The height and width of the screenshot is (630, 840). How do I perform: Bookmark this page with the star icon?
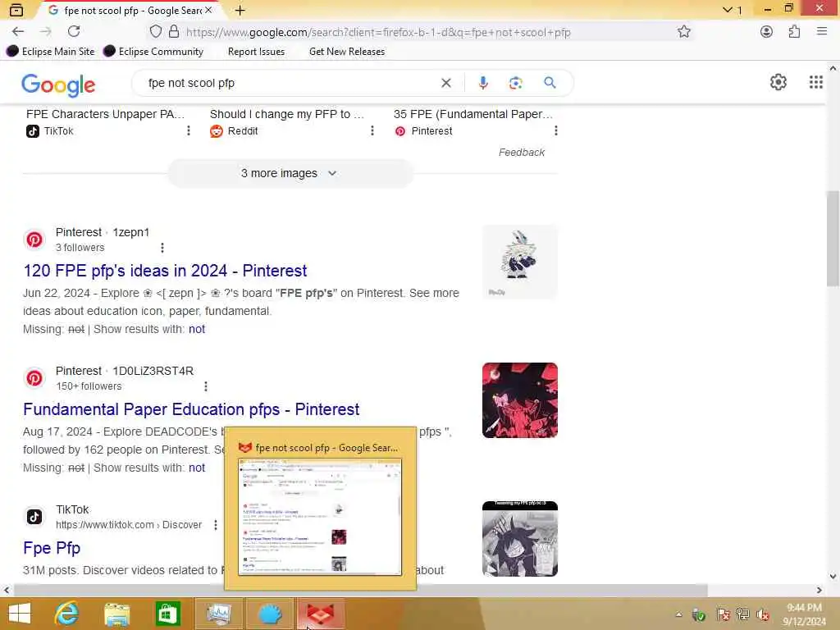pos(683,32)
